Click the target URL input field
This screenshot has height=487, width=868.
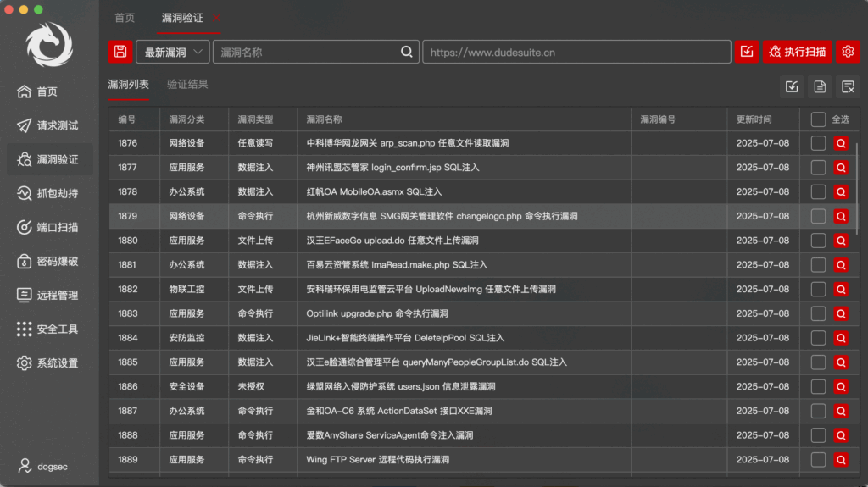coord(576,52)
